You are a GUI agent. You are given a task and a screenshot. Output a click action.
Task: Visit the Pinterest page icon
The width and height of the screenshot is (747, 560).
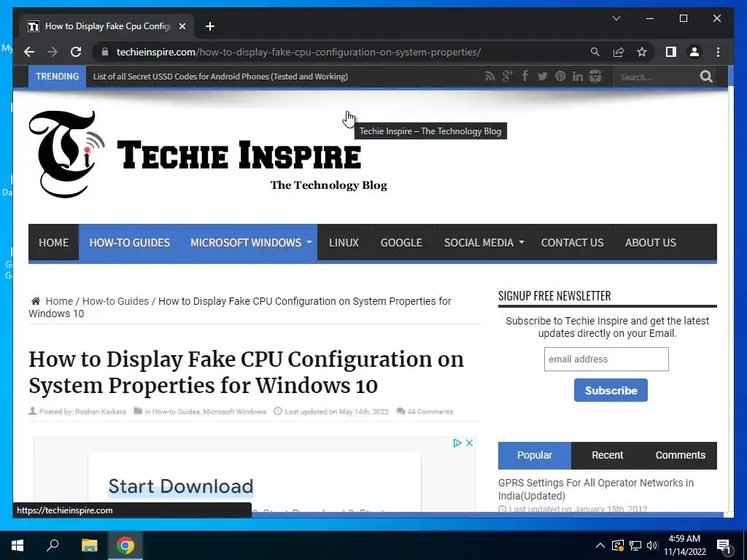pos(560,76)
